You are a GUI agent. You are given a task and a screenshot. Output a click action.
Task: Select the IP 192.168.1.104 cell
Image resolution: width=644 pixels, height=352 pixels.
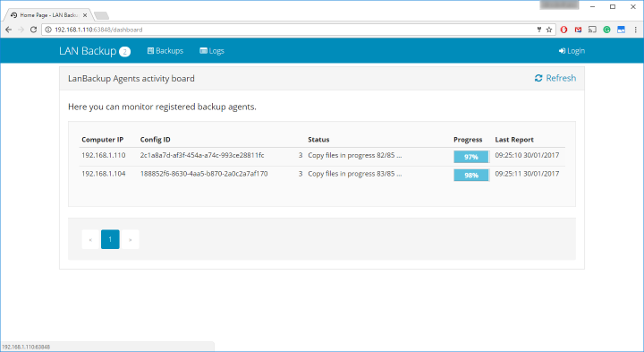coord(104,174)
